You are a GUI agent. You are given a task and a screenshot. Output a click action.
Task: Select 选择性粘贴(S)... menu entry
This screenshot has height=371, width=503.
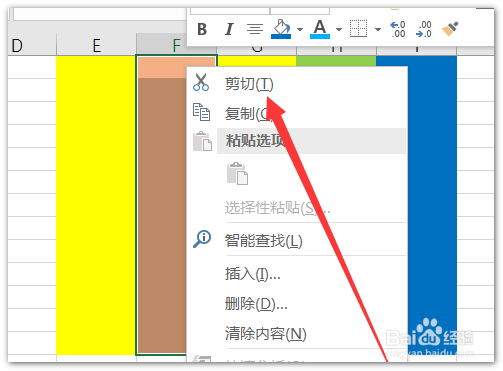pyautogui.click(x=277, y=208)
